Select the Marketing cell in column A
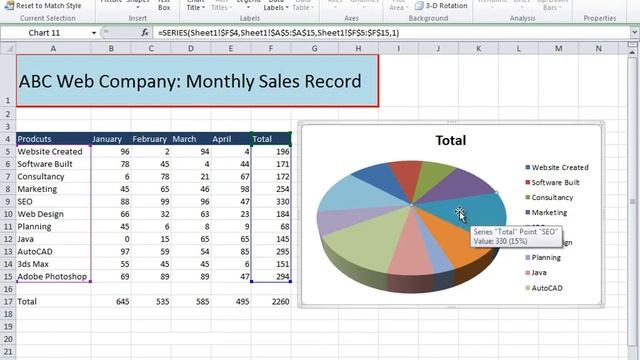 click(53, 189)
